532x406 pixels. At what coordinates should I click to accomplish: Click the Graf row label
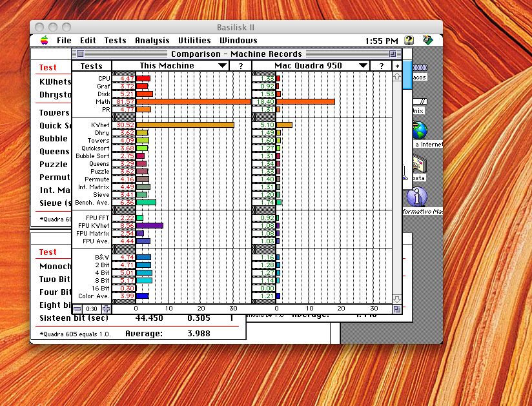click(103, 86)
